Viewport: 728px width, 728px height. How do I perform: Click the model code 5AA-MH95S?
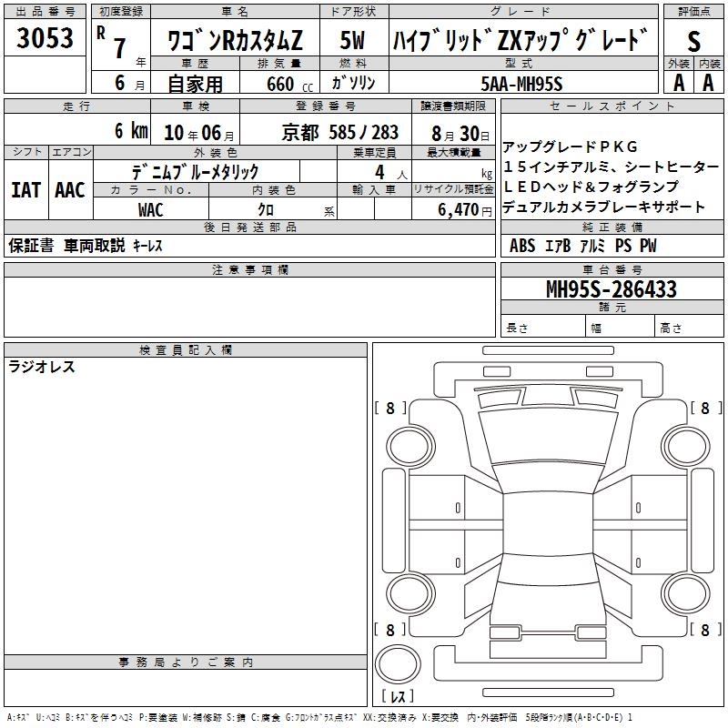521,84
